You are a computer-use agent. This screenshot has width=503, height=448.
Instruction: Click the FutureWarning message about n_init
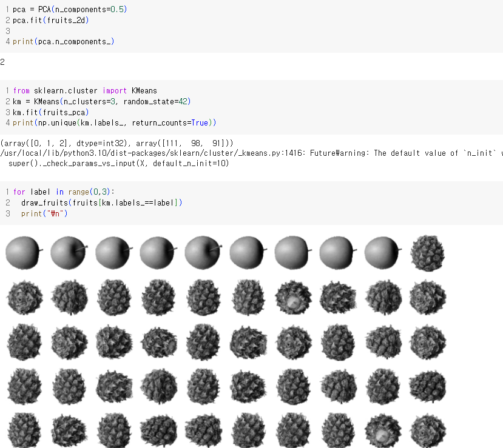pyautogui.click(x=251, y=153)
